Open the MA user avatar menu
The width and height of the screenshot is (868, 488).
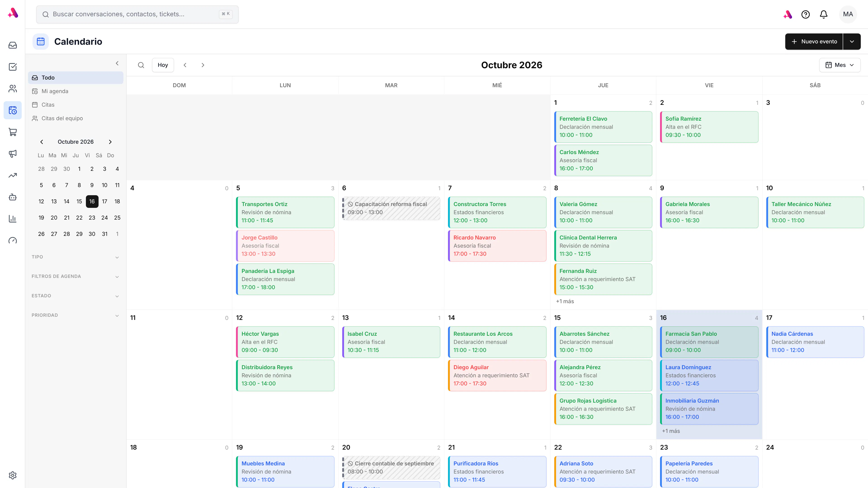click(848, 14)
